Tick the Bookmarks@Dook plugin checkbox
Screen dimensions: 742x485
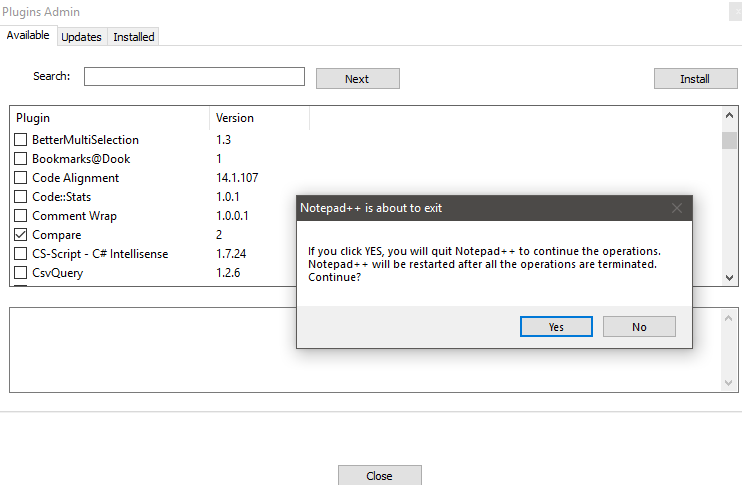pos(20,159)
